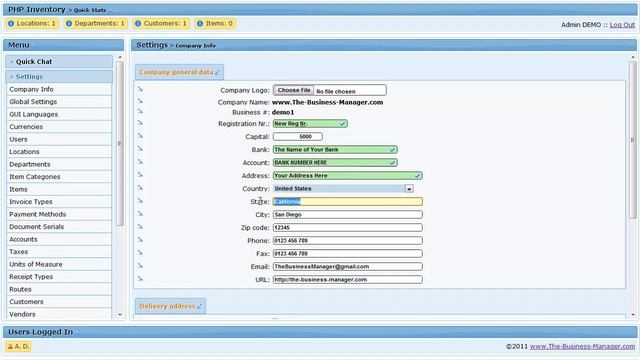640x360 pixels.
Task: Click the arrow icon next to Capital row
Action: point(140,136)
